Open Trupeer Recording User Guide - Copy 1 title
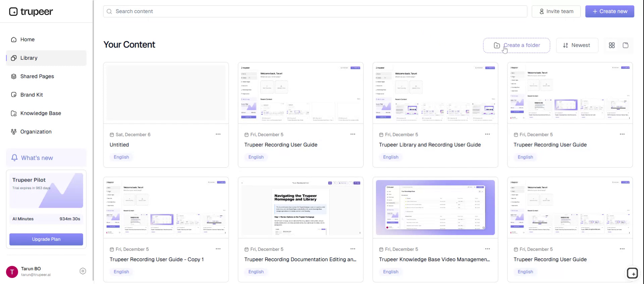Viewport: 644px width, 284px height. tap(157, 259)
